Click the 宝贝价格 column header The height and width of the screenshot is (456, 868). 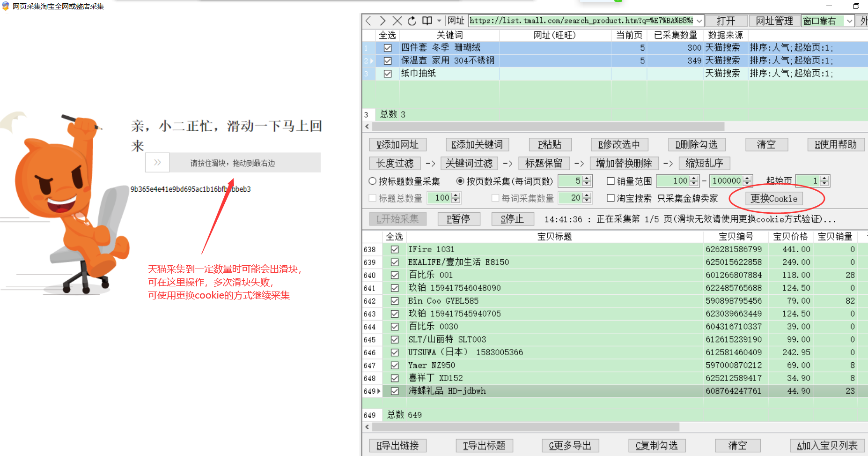790,237
